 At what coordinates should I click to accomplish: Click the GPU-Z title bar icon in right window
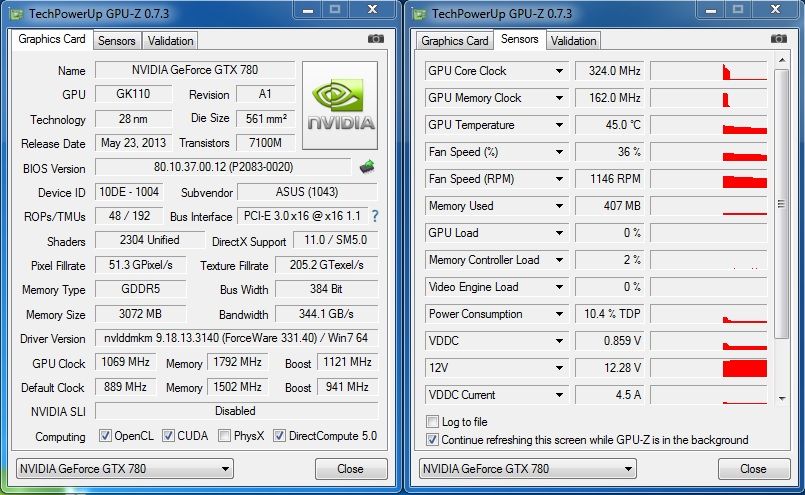418,13
